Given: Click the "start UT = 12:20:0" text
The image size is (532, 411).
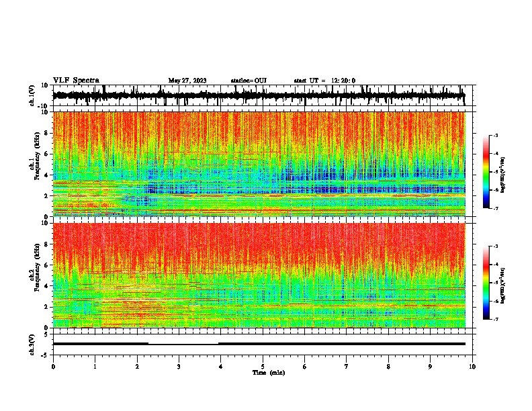Looking at the screenshot, I should tap(324, 81).
